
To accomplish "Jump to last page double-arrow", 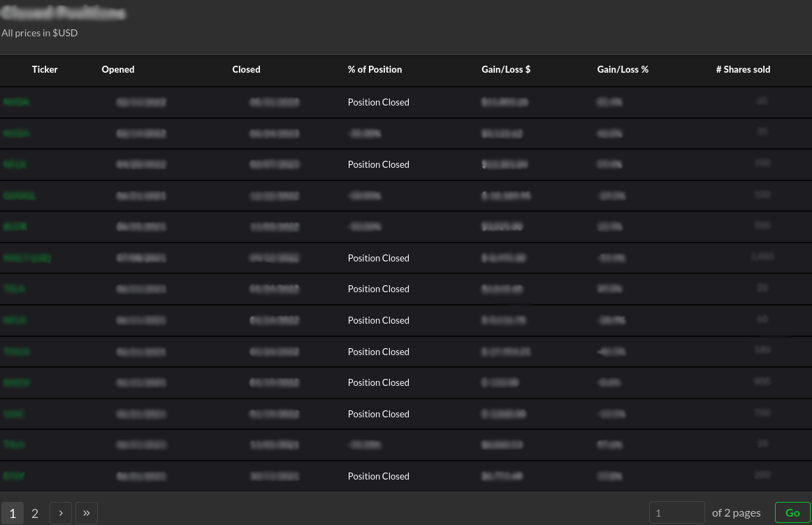I will click(87, 513).
